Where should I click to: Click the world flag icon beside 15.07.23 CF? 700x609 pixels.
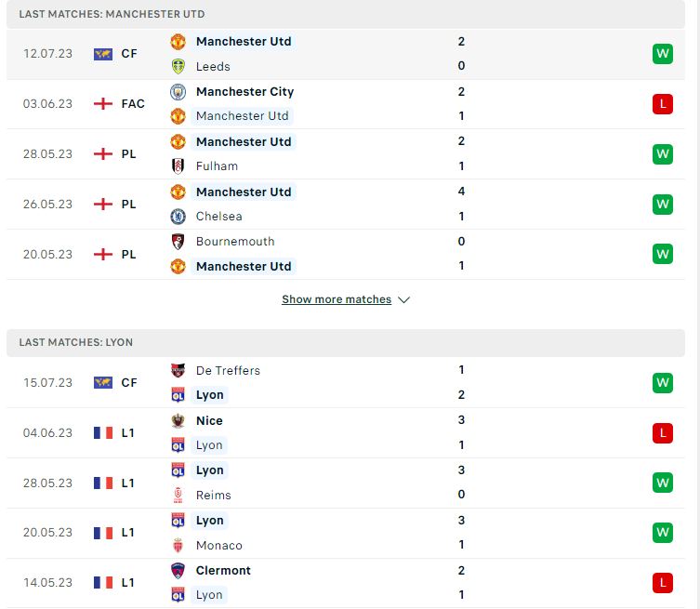103,383
